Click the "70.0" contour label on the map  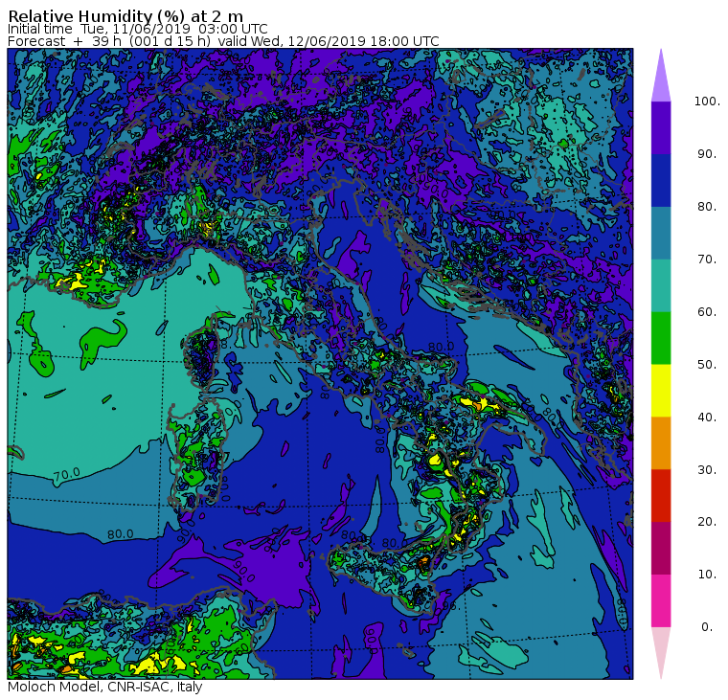[x=66, y=475]
